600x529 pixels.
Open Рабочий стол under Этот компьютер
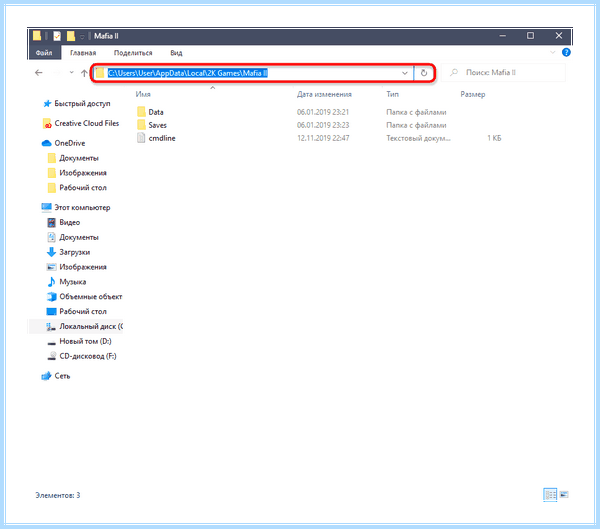(x=83, y=312)
